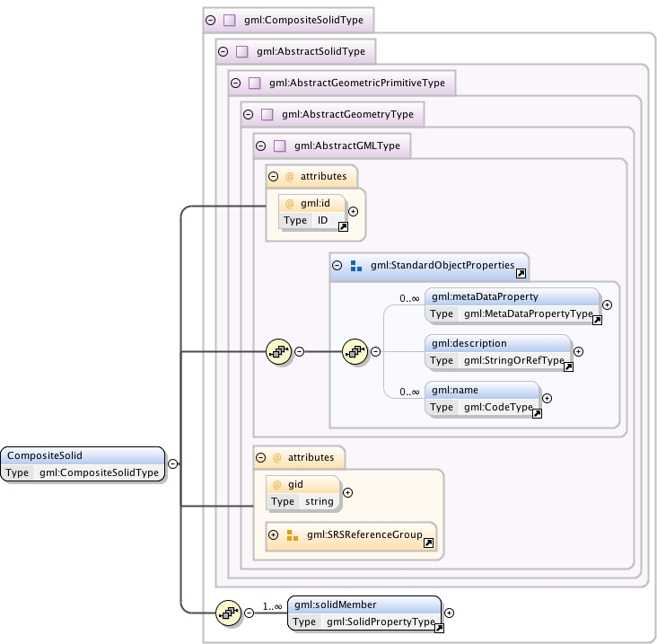This screenshot has width=657, height=644.
Task: Select the ID type value of gml:id
Action: [322, 221]
